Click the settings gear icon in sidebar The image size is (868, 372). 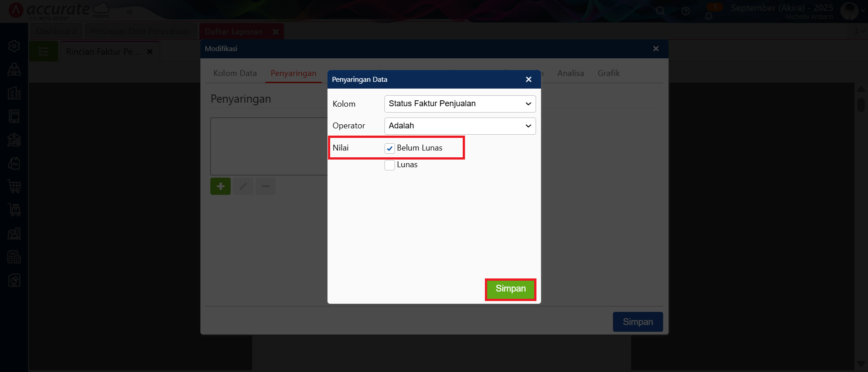pyautogui.click(x=14, y=46)
